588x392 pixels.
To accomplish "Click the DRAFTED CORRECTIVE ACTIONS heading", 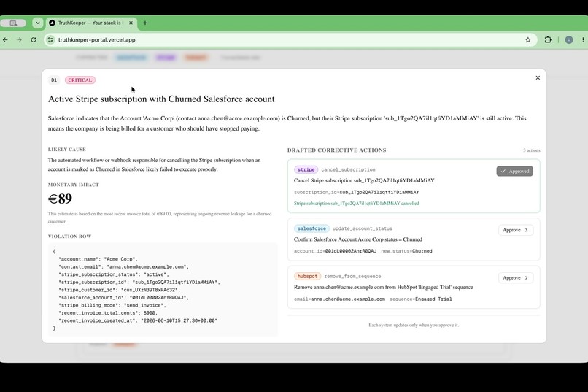I will pyautogui.click(x=337, y=150).
